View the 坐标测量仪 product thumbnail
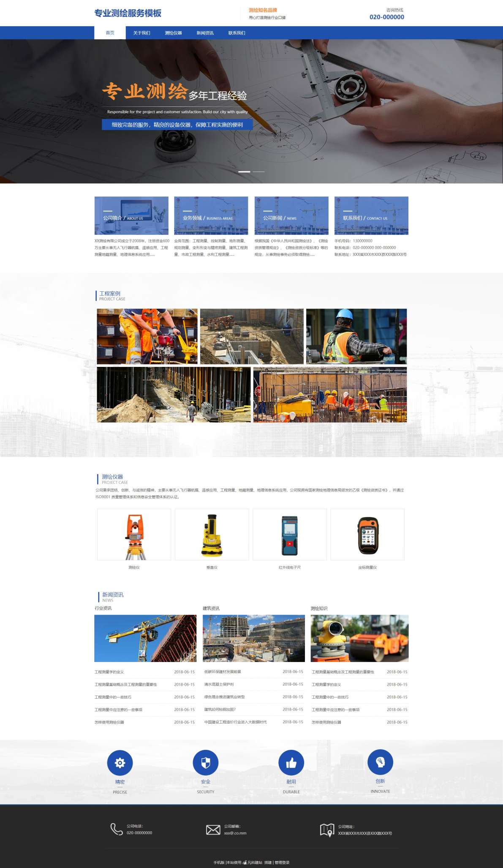Viewport: 503px width, 868px height. pos(367,534)
